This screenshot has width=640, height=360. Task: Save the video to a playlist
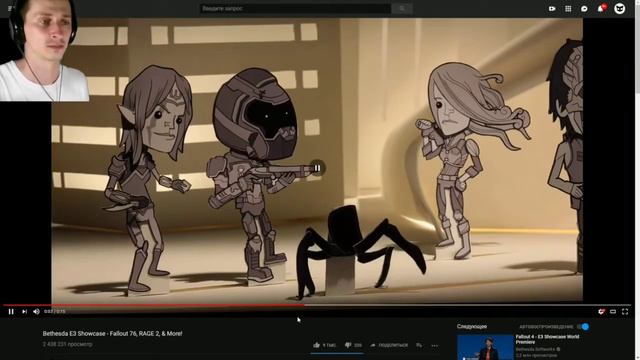point(419,345)
